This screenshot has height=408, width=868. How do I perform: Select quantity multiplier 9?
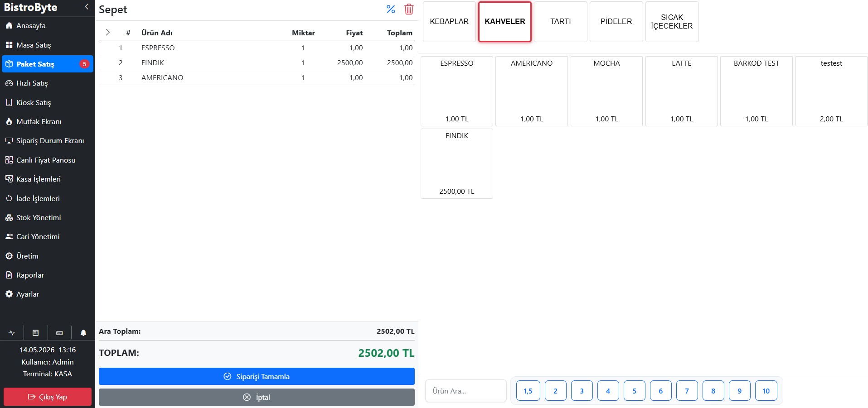(739, 391)
